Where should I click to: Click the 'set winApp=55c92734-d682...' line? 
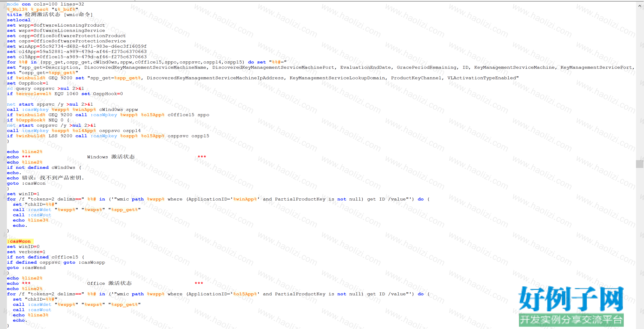point(77,46)
